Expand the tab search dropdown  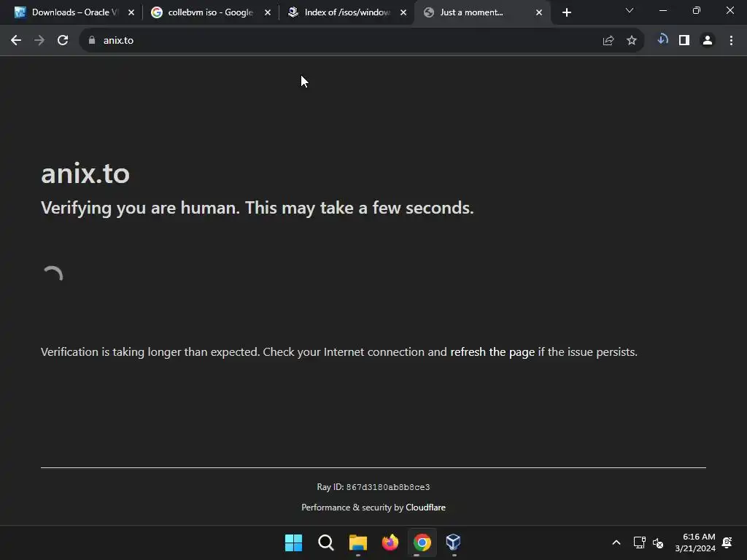pos(630,10)
